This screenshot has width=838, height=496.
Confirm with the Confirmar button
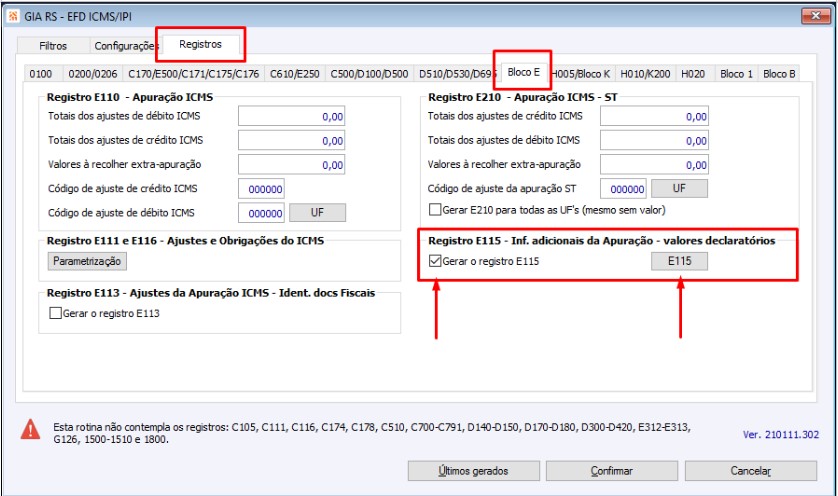[612, 471]
